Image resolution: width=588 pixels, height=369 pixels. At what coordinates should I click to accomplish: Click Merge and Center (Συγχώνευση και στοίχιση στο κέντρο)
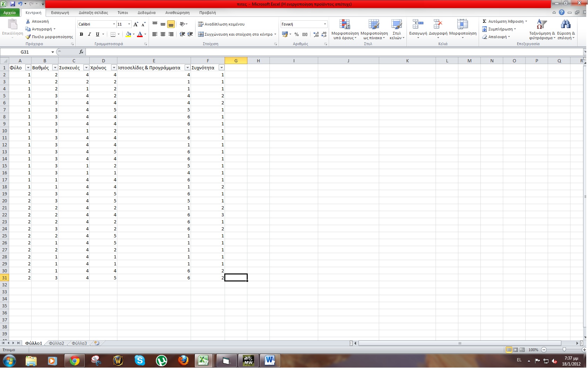click(x=235, y=34)
